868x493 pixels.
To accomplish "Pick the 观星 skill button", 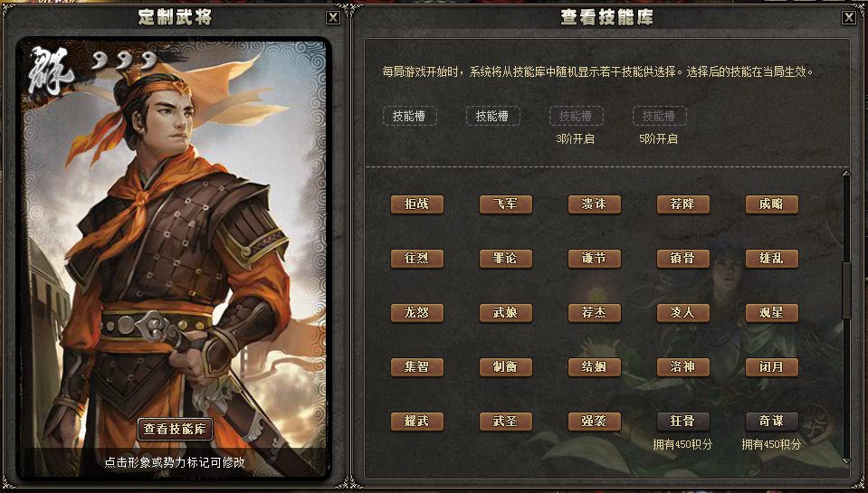I will (772, 313).
